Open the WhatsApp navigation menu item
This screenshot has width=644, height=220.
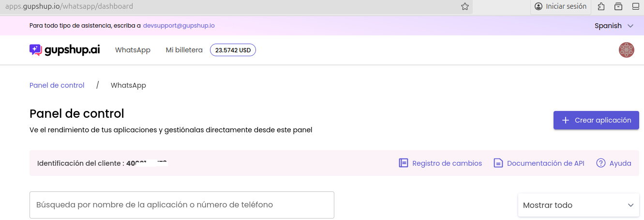(133, 50)
